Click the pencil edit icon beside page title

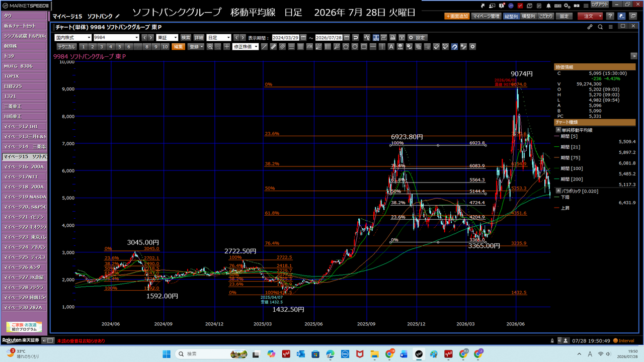(118, 17)
